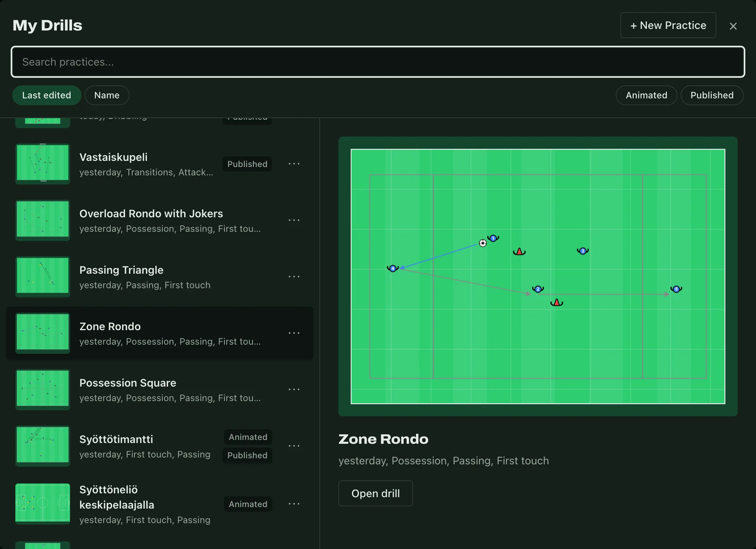The height and width of the screenshot is (549, 756).
Task: Select the Passing Triangle title
Action: tap(122, 270)
